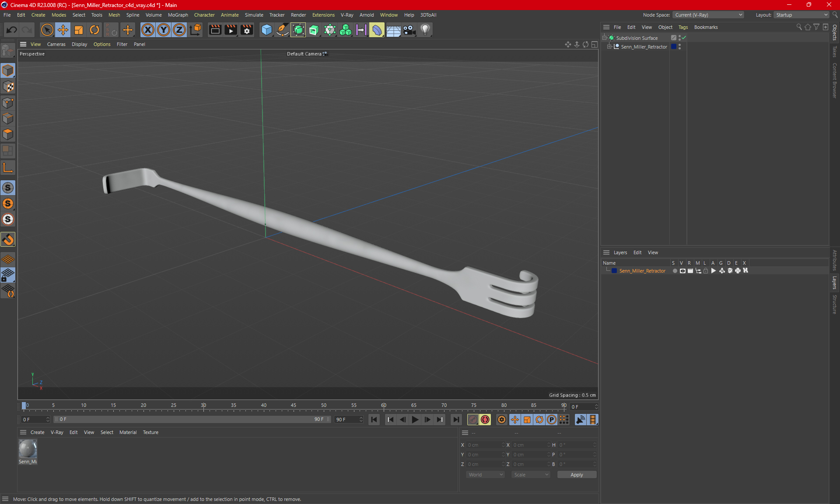
Task: Click blue layer color swatch of Senn_Miller_Retractor
Action: coord(614,271)
